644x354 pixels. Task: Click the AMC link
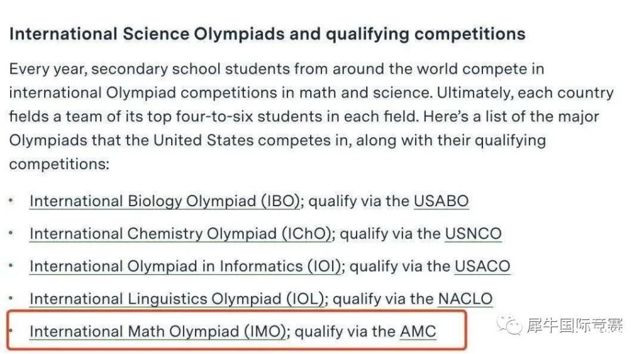[x=418, y=331]
